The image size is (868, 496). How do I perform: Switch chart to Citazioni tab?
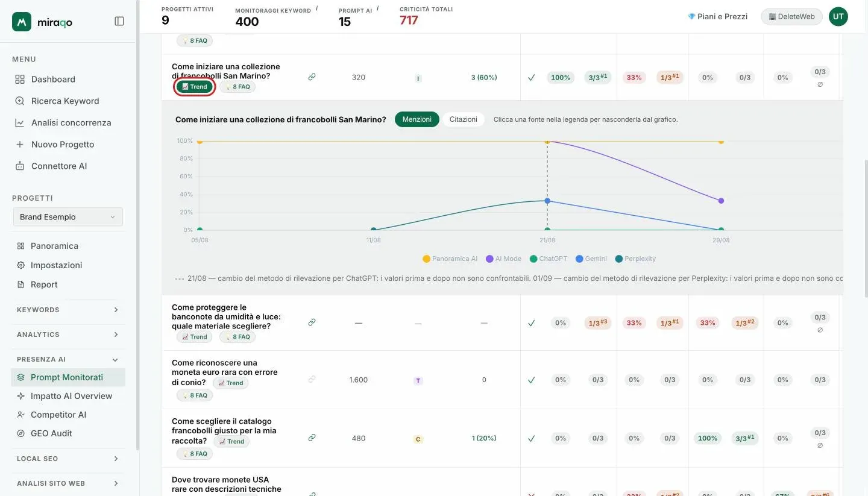(x=464, y=119)
